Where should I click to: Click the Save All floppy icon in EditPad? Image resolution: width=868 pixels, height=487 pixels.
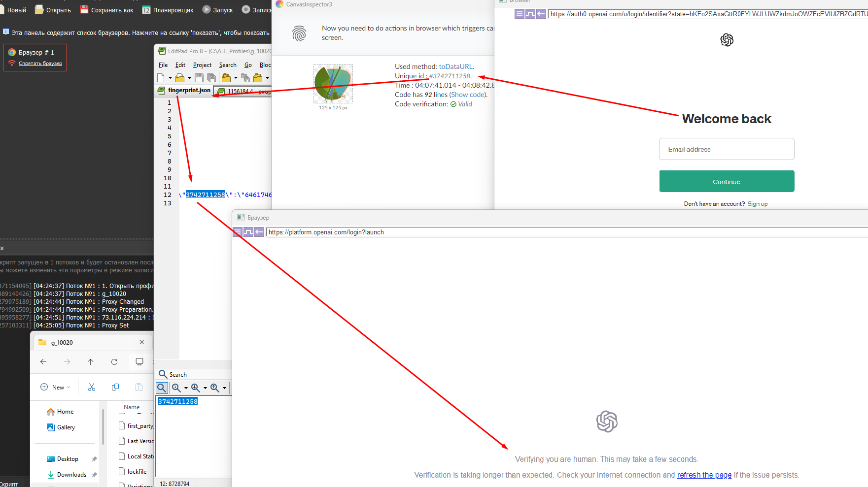[x=211, y=77]
